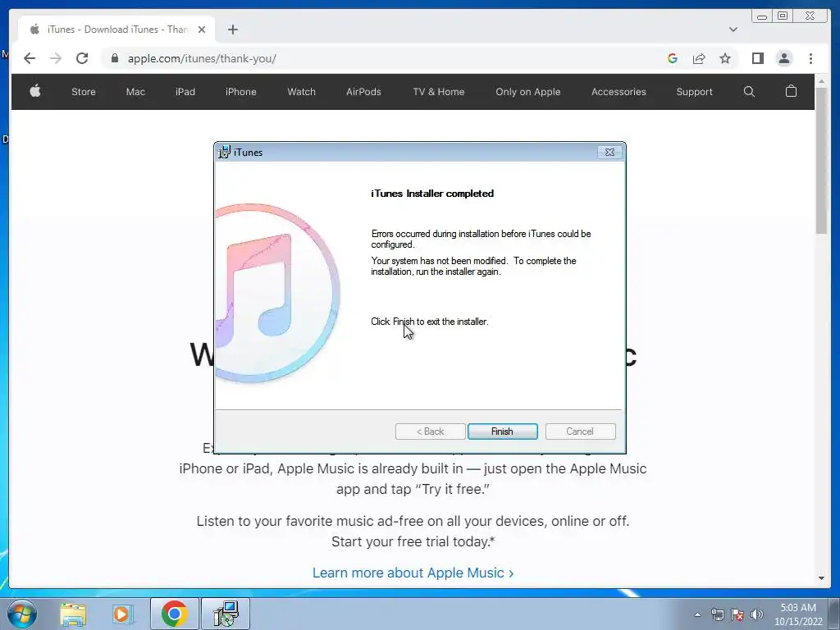Click scrollbar up arrow on page

click(821, 81)
